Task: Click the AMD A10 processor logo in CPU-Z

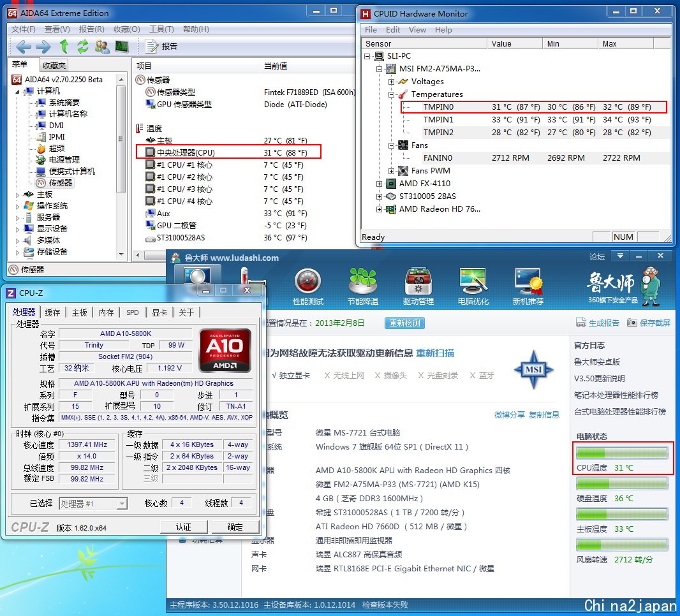Action: [225, 351]
